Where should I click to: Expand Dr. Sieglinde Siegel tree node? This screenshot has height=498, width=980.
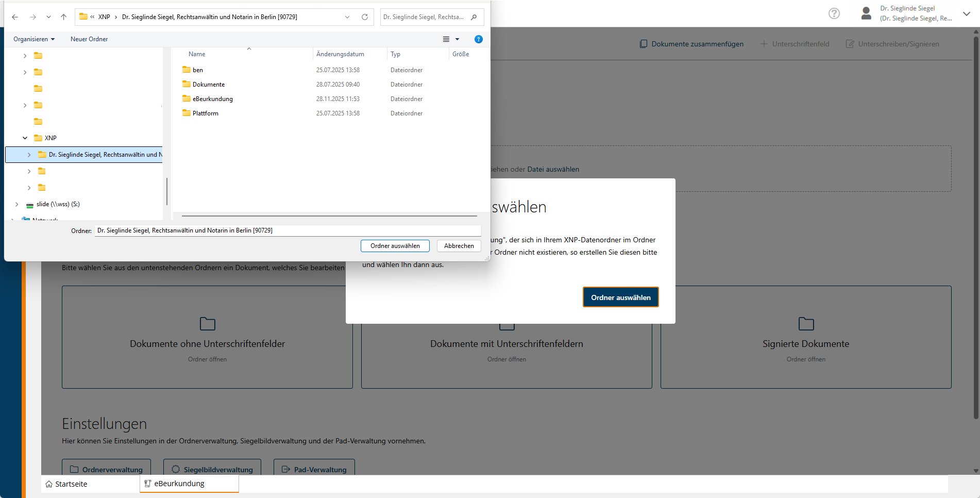(29, 155)
